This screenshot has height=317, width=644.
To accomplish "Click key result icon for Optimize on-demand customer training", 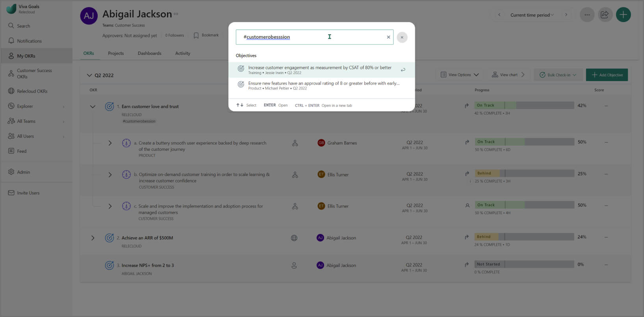I will click(126, 174).
